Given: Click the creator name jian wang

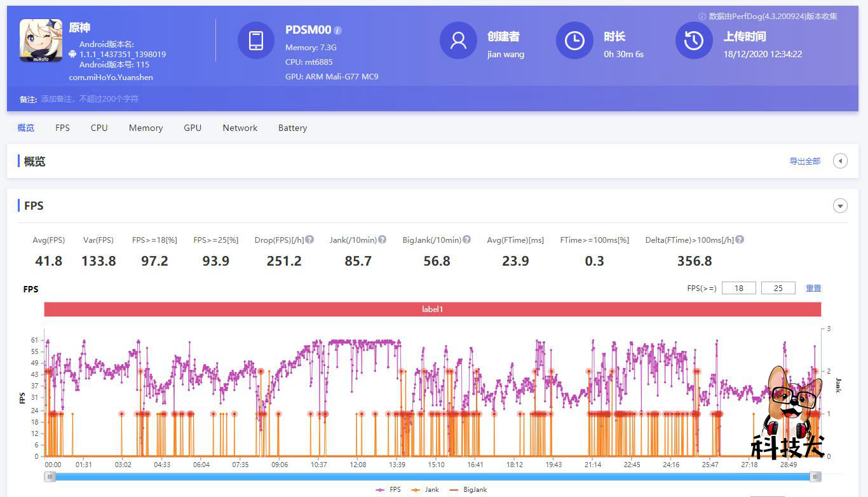Looking at the screenshot, I should (x=506, y=54).
